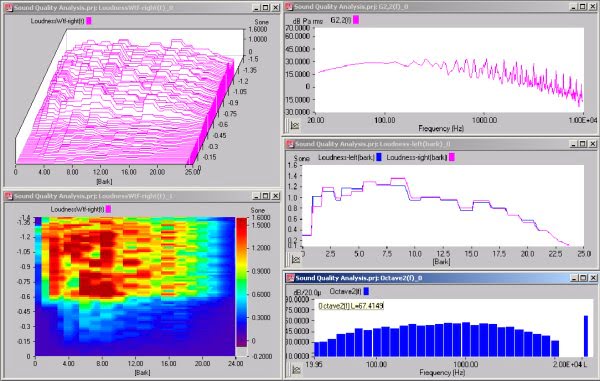Click Sone label in 3D waterfall window

click(261, 22)
